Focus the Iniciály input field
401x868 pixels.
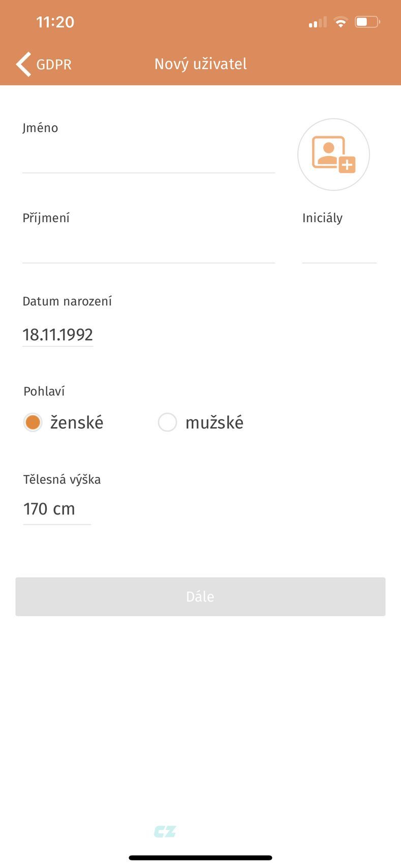pos(339,248)
